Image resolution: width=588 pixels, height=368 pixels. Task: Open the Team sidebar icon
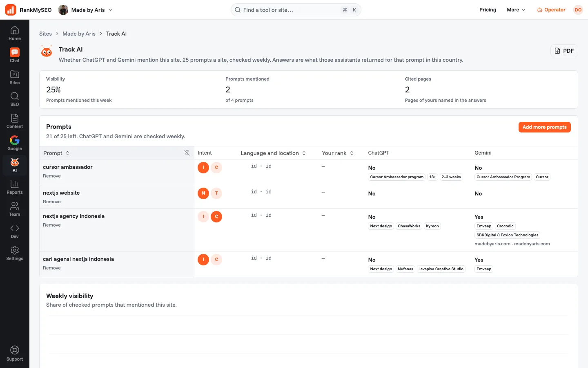pyautogui.click(x=15, y=209)
